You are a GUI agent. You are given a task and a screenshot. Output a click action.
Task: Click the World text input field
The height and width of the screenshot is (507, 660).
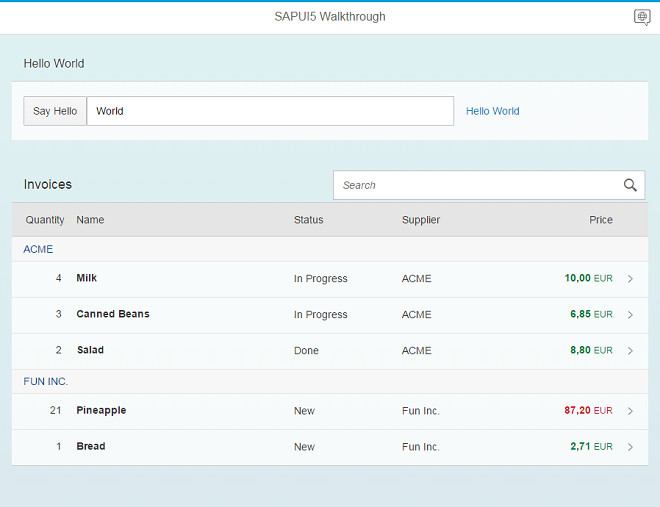270,111
